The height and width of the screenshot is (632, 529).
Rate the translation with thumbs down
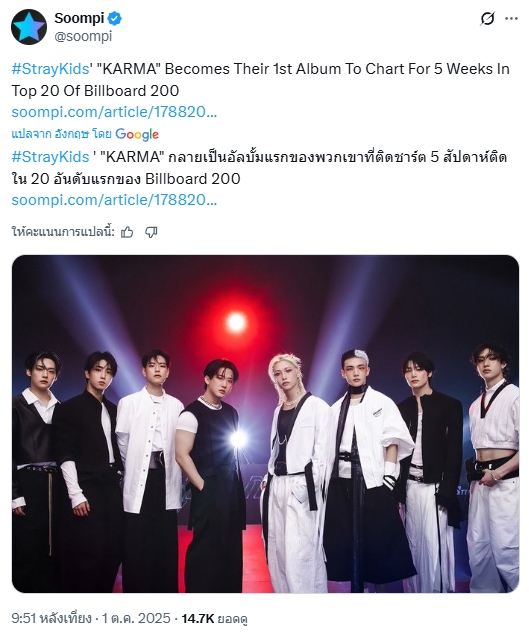click(151, 232)
